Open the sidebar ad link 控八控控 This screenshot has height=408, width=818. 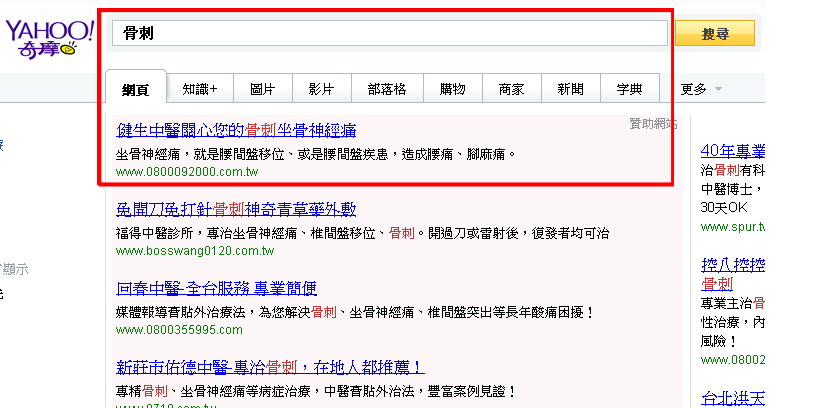(x=733, y=265)
